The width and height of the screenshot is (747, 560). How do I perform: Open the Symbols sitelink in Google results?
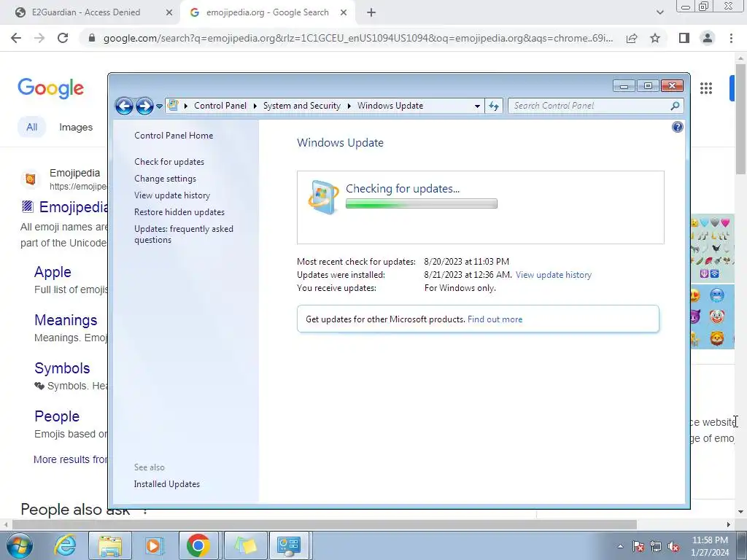(x=62, y=368)
